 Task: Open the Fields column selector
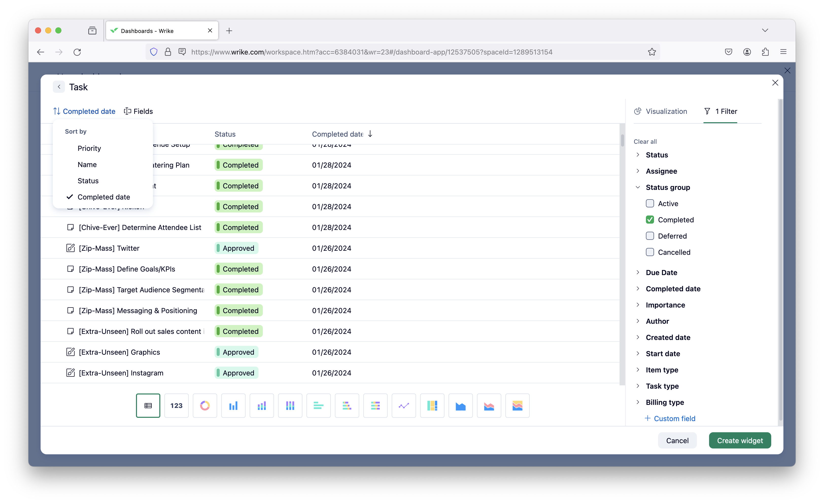(x=138, y=111)
